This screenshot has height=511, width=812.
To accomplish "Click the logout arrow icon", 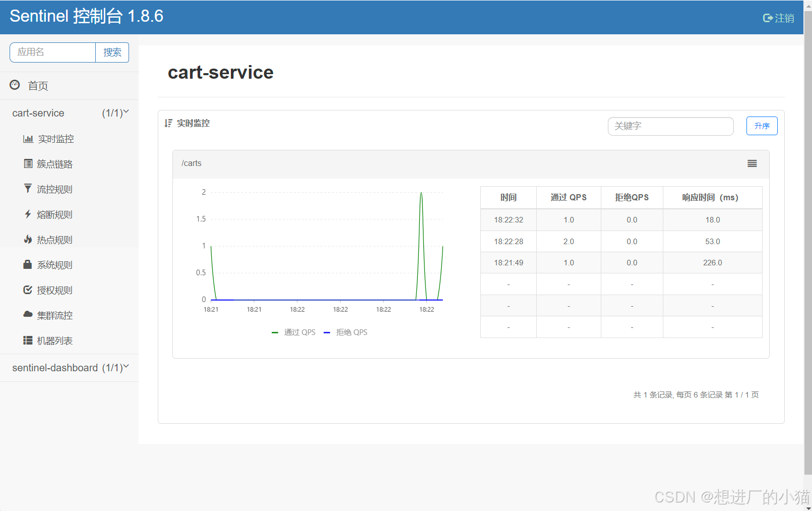I will (x=768, y=18).
